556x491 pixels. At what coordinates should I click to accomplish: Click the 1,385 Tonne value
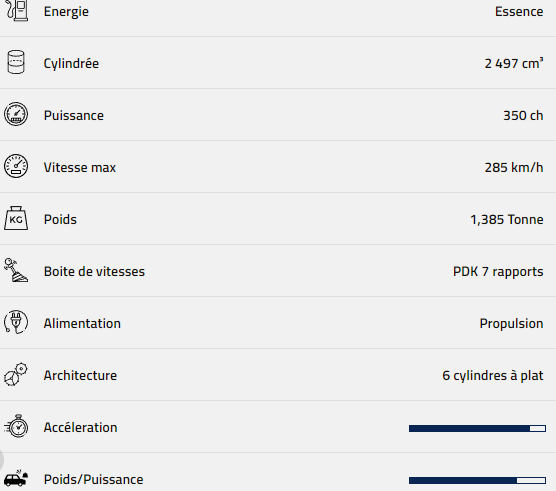(507, 219)
